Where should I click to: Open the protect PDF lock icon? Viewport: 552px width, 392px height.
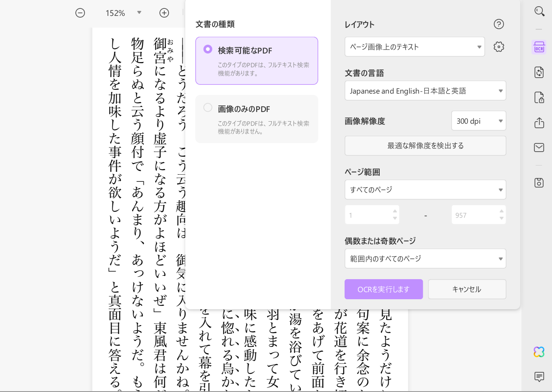[x=539, y=97]
